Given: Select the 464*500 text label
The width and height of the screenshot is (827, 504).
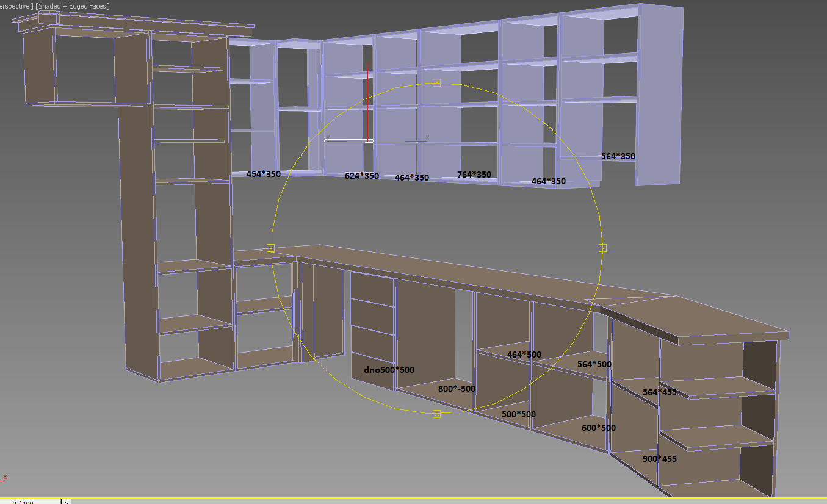Looking at the screenshot, I should pos(524,355).
